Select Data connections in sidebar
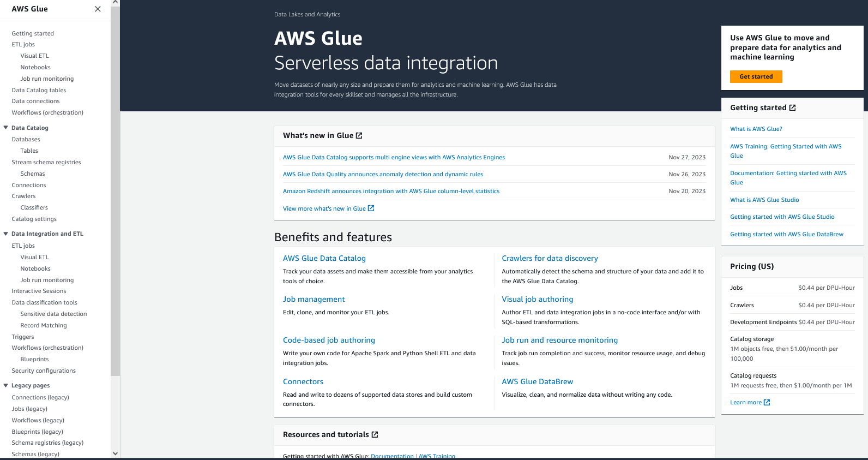Screen dimensions: 868x460 (35, 101)
